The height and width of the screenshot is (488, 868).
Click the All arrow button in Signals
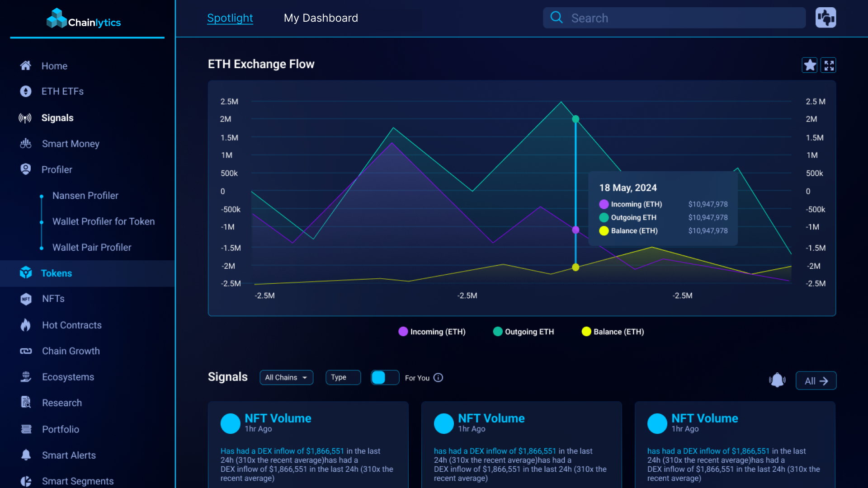(x=816, y=380)
